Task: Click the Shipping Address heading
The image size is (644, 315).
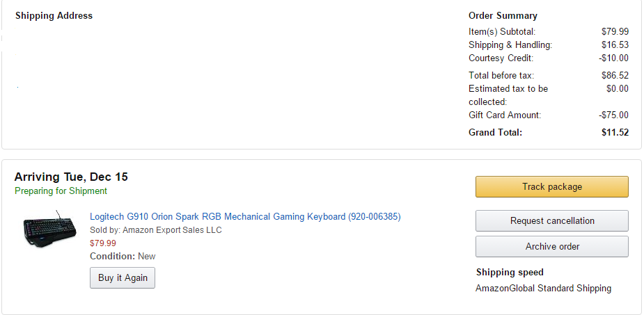Action: [54, 15]
